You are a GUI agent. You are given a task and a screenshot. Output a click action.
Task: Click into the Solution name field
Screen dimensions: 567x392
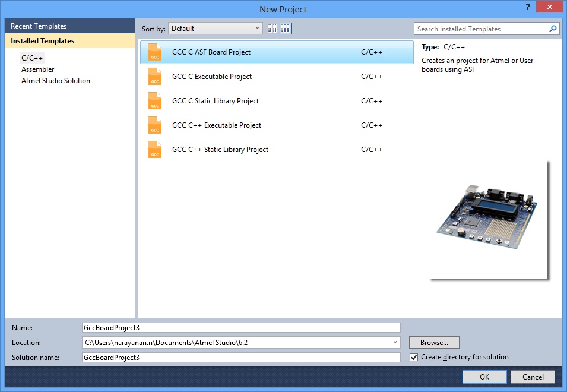coord(241,358)
